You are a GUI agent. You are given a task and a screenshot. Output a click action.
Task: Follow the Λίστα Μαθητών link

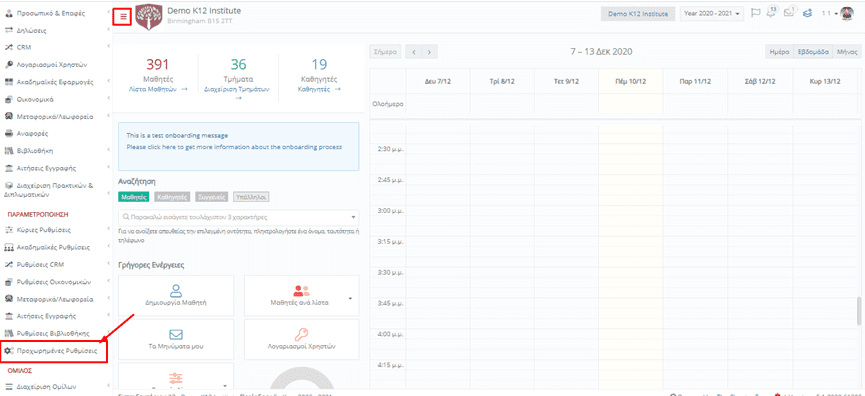click(x=158, y=88)
